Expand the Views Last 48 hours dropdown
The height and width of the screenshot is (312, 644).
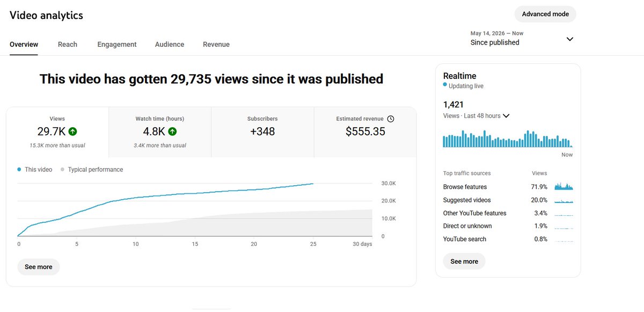477,115
